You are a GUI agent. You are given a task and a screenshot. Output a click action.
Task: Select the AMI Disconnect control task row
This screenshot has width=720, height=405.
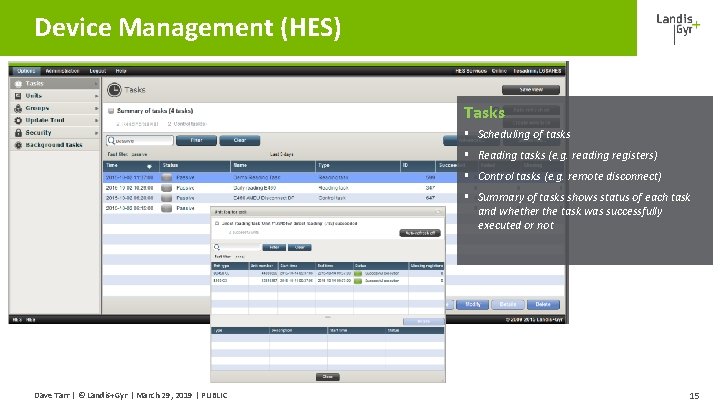pos(280,198)
